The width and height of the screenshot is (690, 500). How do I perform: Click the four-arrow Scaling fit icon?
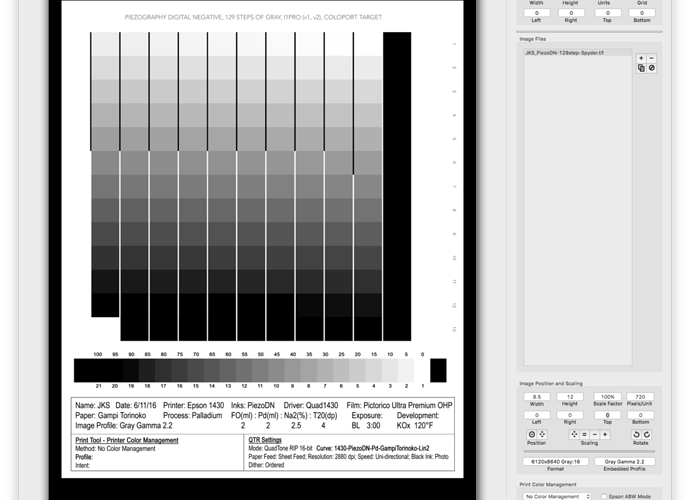[574, 434]
